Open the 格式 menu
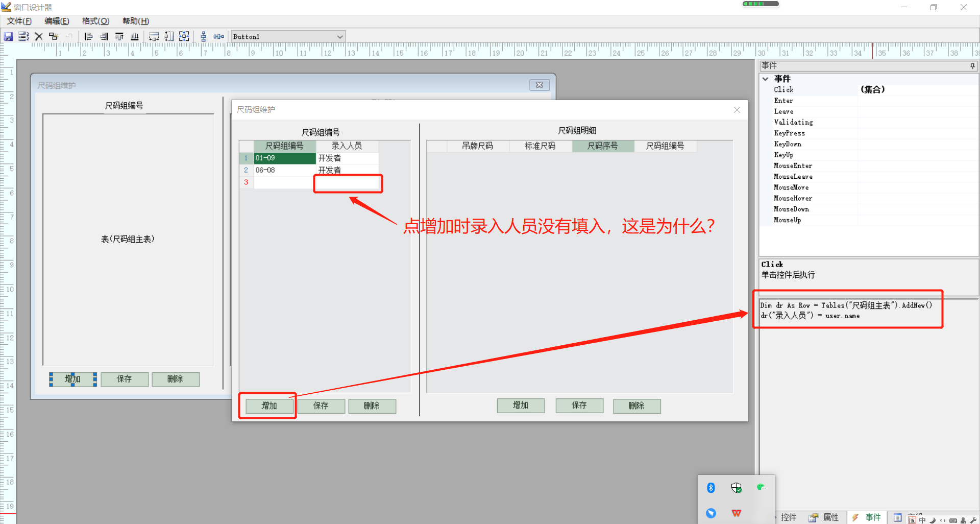This screenshot has height=524, width=980. (x=95, y=21)
